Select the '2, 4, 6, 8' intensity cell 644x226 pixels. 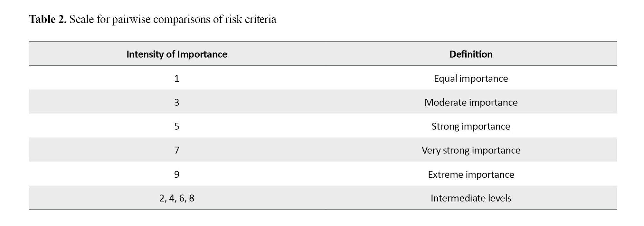point(177,198)
